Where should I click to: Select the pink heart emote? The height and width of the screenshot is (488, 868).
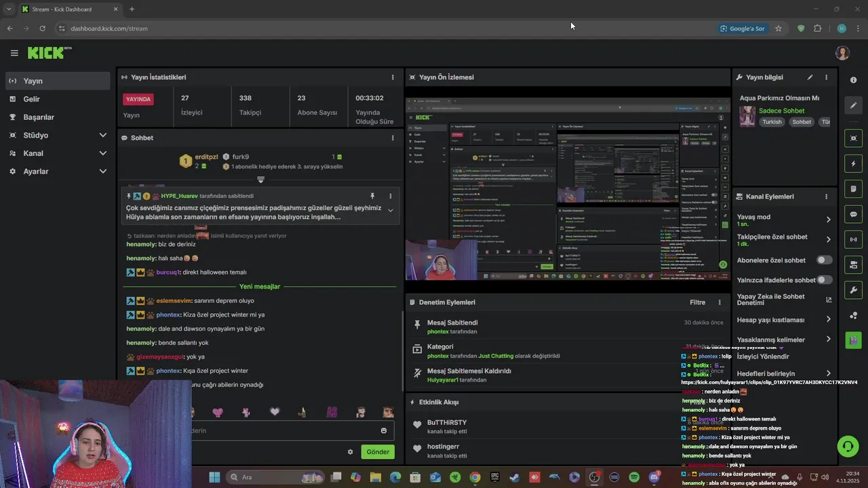tap(218, 412)
